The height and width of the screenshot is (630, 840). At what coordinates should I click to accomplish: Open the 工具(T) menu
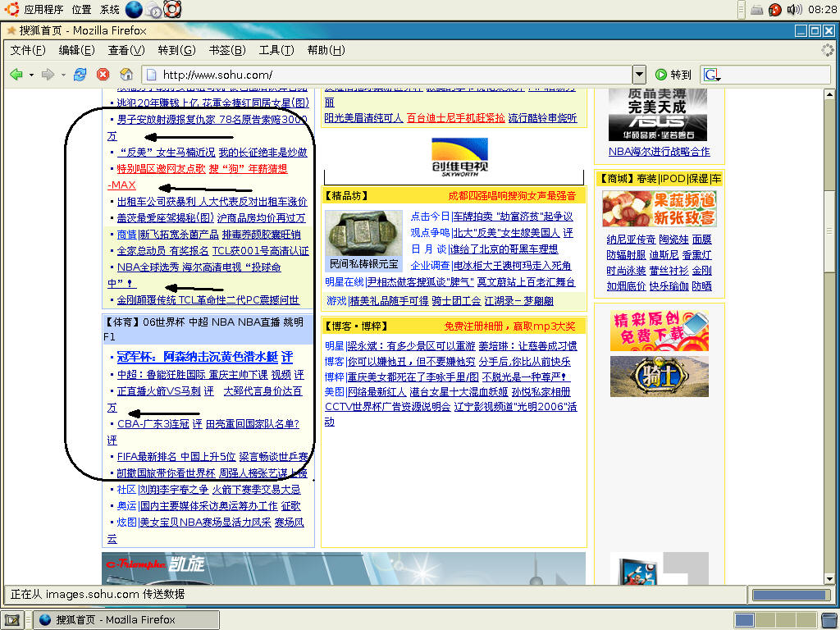[276, 50]
